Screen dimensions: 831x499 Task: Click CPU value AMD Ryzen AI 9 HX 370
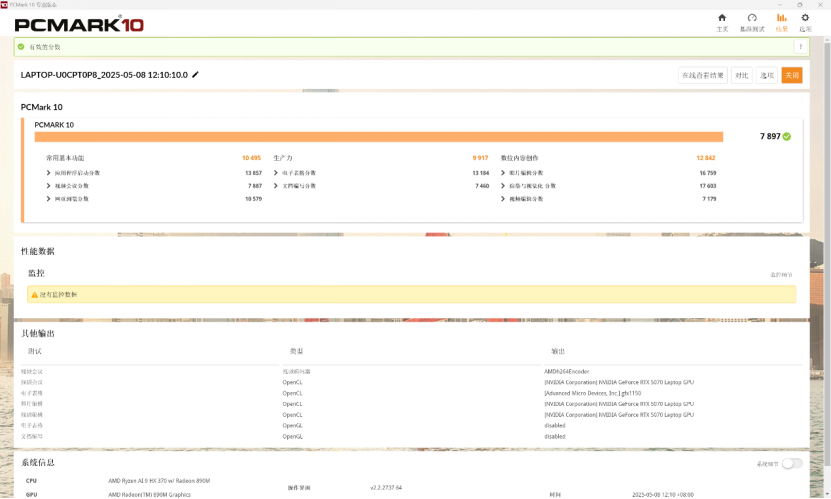tap(159, 481)
